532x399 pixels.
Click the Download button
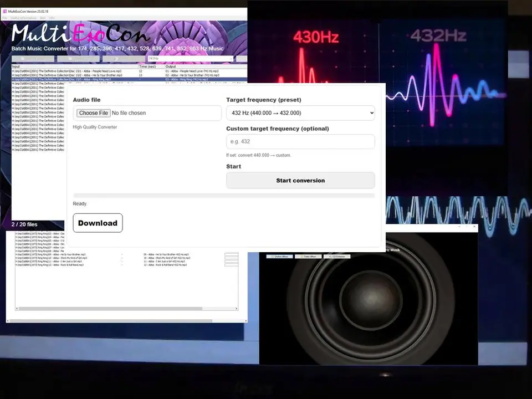pos(98,223)
